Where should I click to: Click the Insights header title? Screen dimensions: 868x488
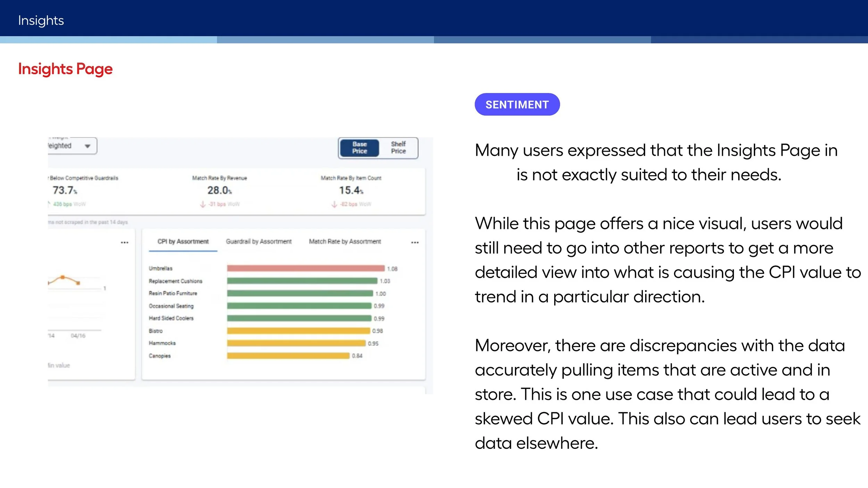[x=41, y=20]
